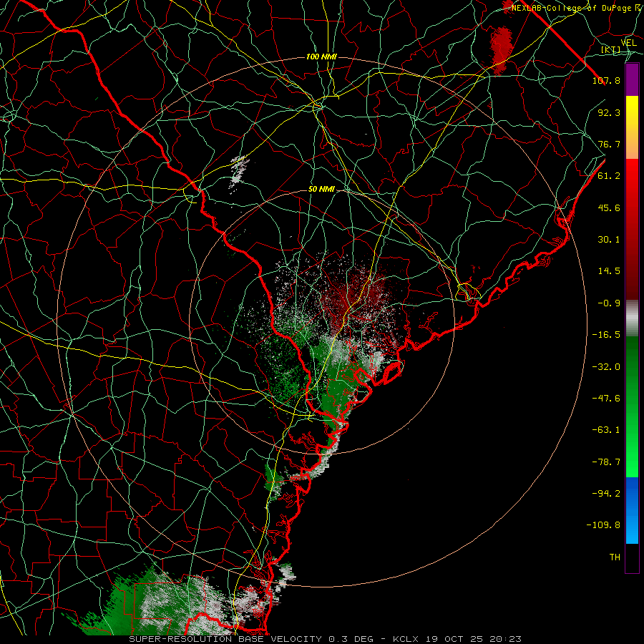Image resolution: width=644 pixels, height=644 pixels.
Task: Click the 45.6 value on velocity scale
Action: pyautogui.click(x=609, y=208)
